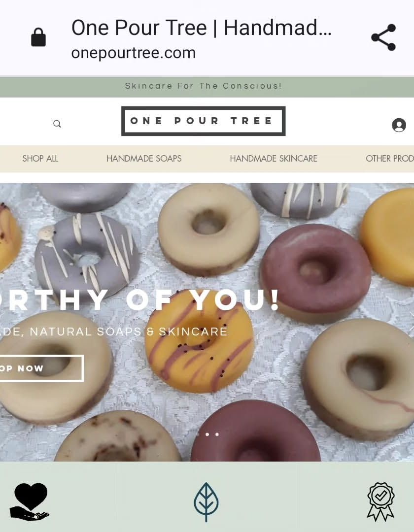Select the last slideshow indicator dot
This screenshot has width=414, height=532.
(217, 434)
